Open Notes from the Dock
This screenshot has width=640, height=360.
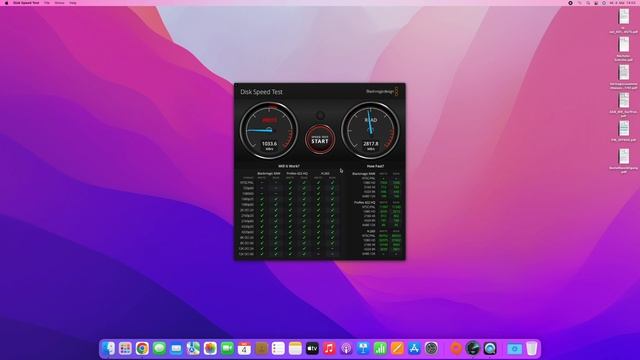coord(295,348)
